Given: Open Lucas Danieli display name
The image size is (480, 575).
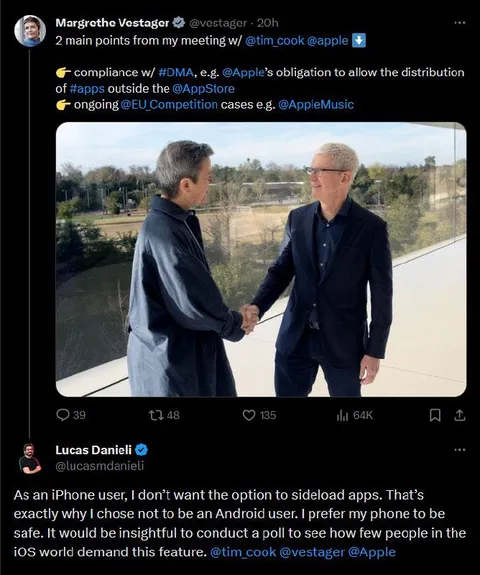Looking at the screenshot, I should pos(93,450).
